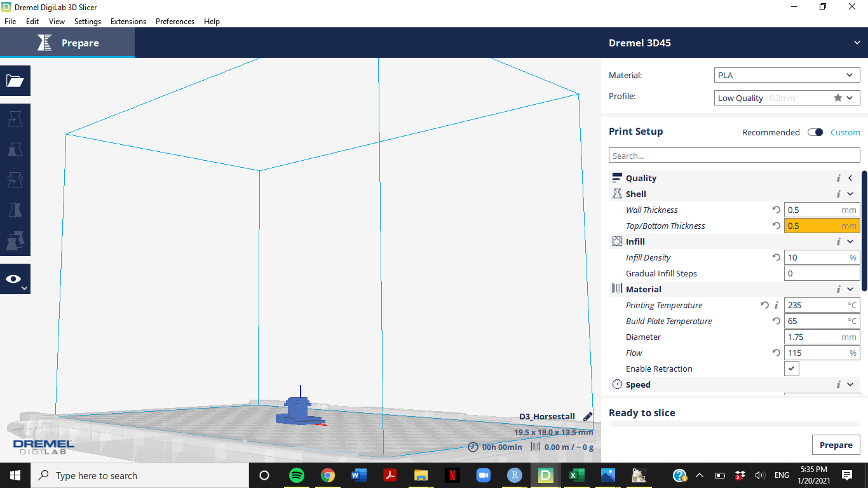Click the Wall Thickness input field

click(822, 210)
